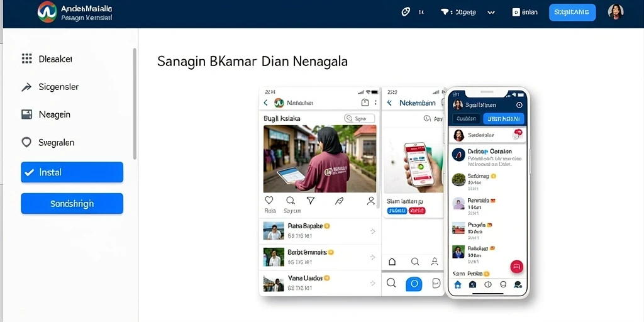644x322 pixels.
Task: Click the blue circle button in bottom bar
Action: click(414, 284)
